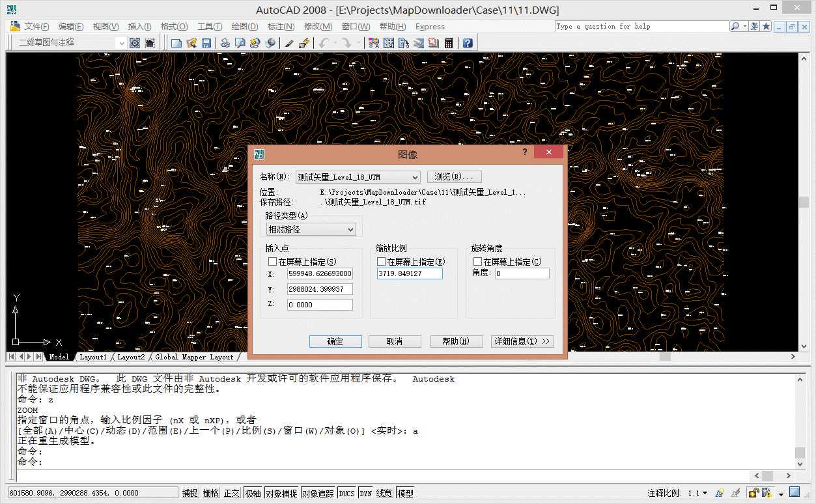Click the Undo arrow icon
This screenshot has width=816, height=504.
tap(324, 43)
